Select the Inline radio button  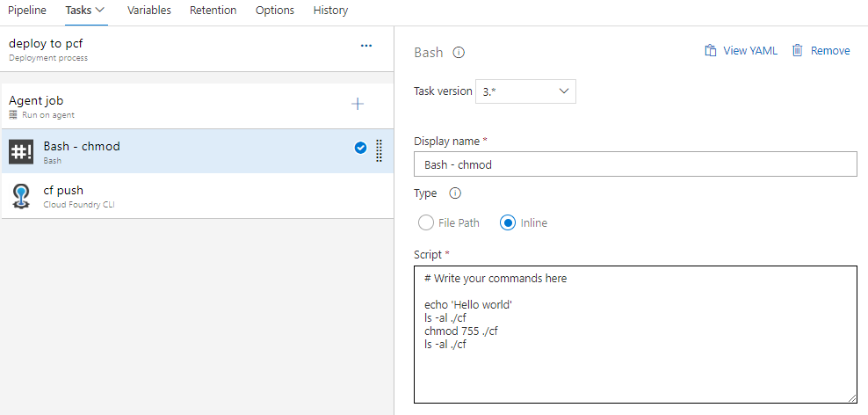507,222
